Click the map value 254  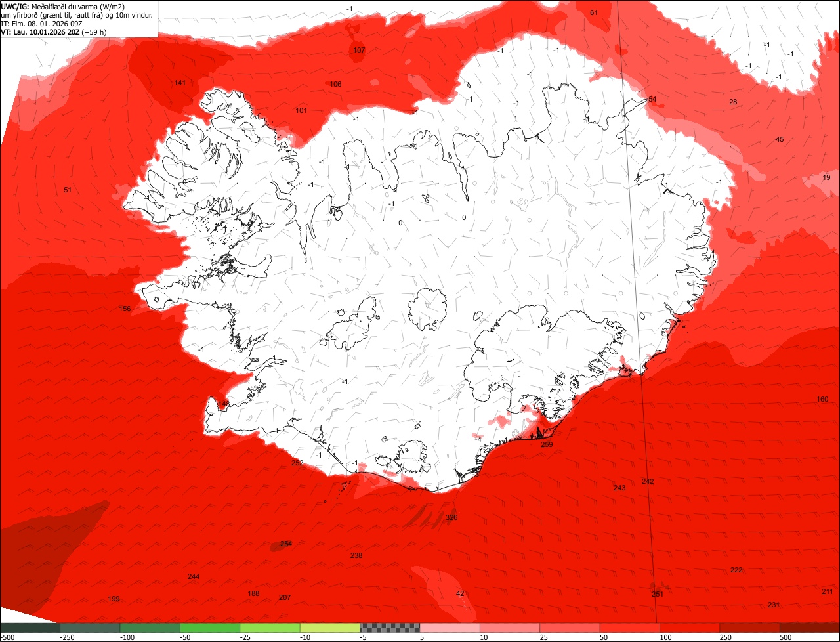pos(286,544)
